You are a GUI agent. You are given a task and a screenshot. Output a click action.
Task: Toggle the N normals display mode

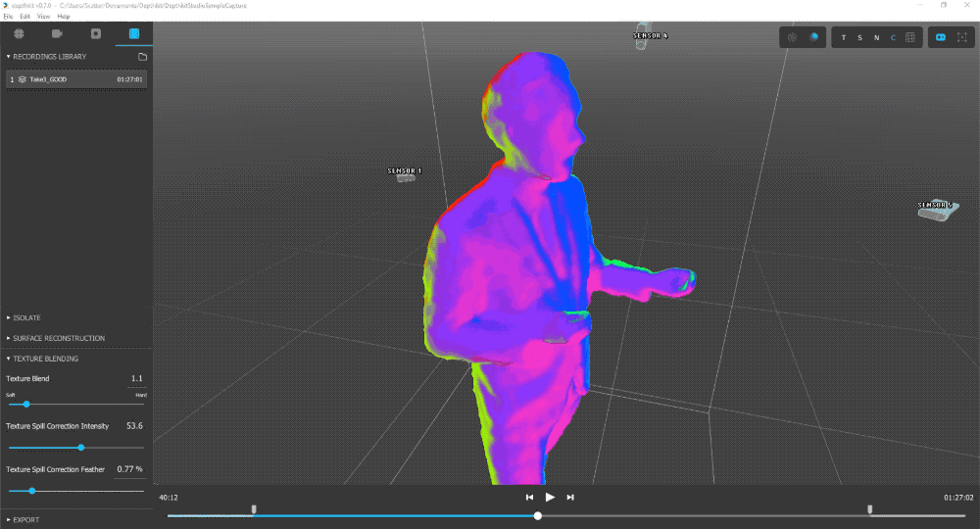coord(876,37)
